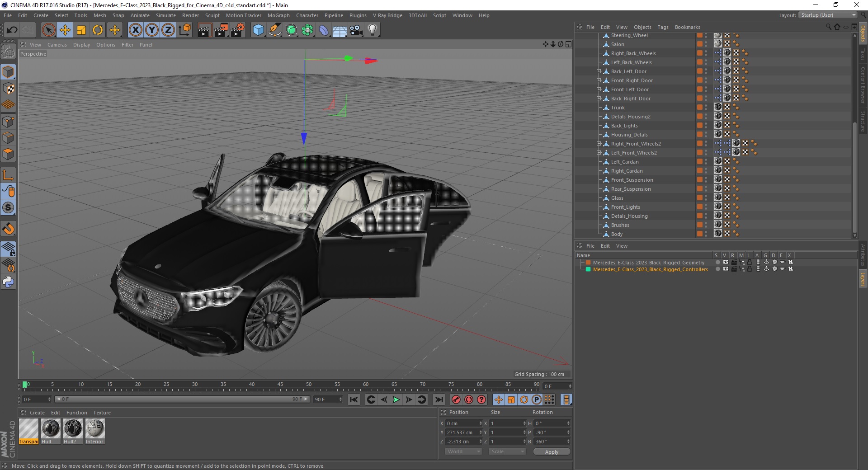Viewport: 868px width, 470px height.
Task: Enable Polygons mode cube icon
Action: (x=8, y=154)
